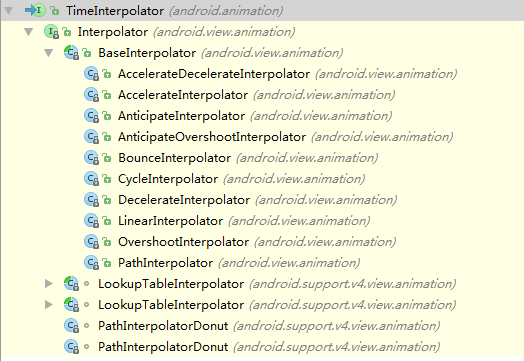Viewport: 524px width, 361px height.
Task: Click the BaseInterpolator abstract class icon
Action: tap(72, 53)
